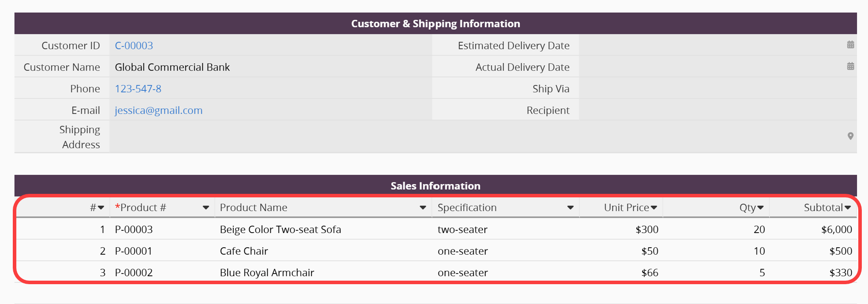Viewport: 868px width, 304px height.
Task: Open Product Name column dropdown arrow
Action: point(423,208)
